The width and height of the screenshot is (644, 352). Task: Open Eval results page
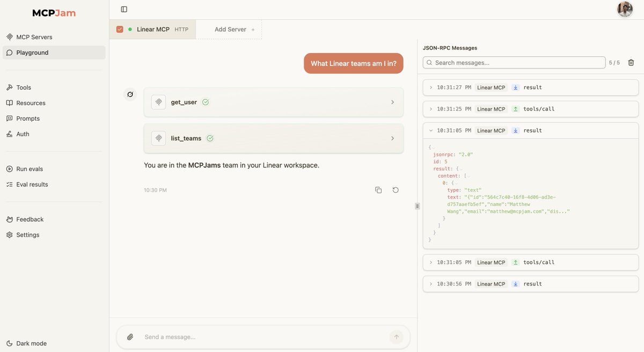54,185
